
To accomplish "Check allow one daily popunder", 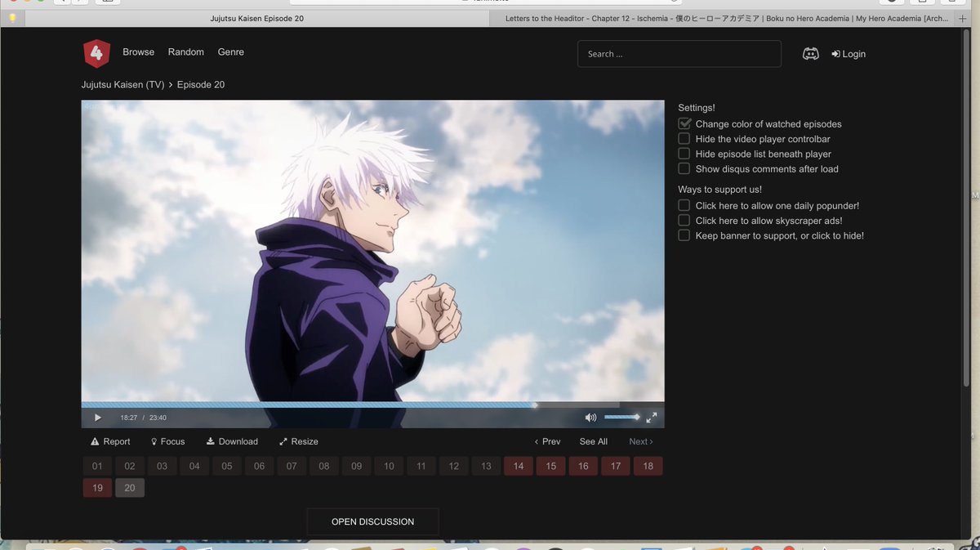I will [x=684, y=206].
